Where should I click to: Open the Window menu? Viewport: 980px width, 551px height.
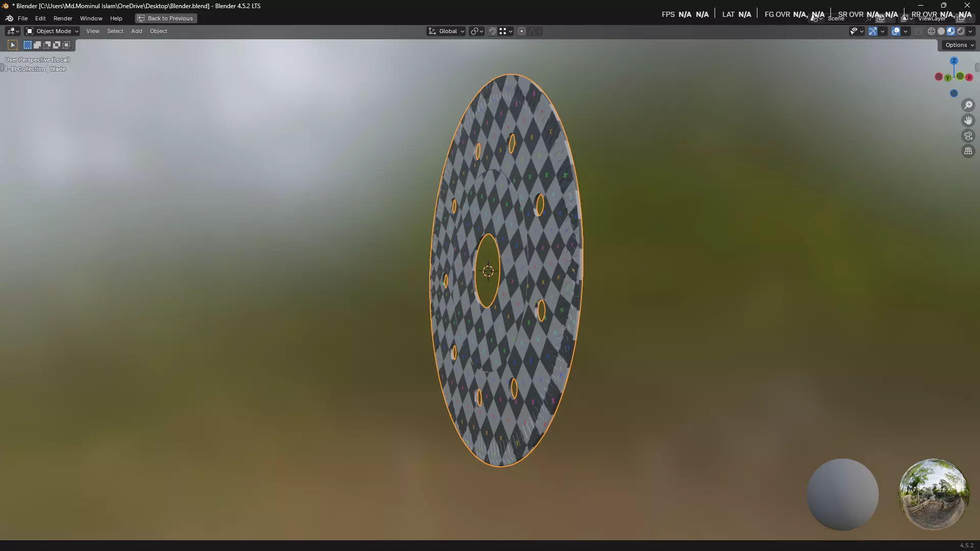pyautogui.click(x=91, y=18)
